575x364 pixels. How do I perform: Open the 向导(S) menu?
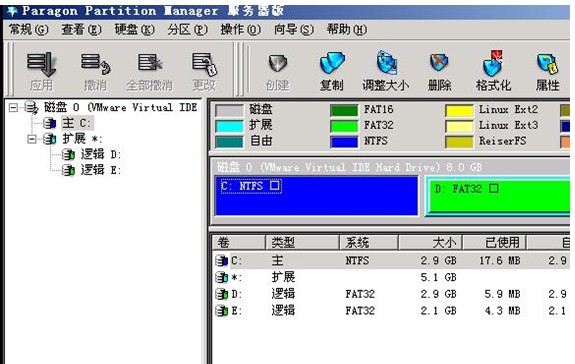click(x=294, y=29)
